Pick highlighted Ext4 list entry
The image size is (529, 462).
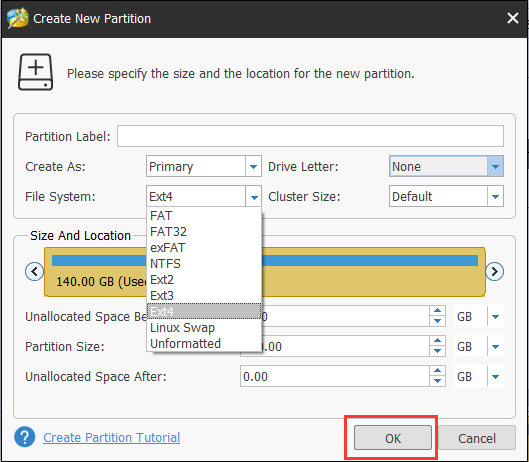pos(204,311)
